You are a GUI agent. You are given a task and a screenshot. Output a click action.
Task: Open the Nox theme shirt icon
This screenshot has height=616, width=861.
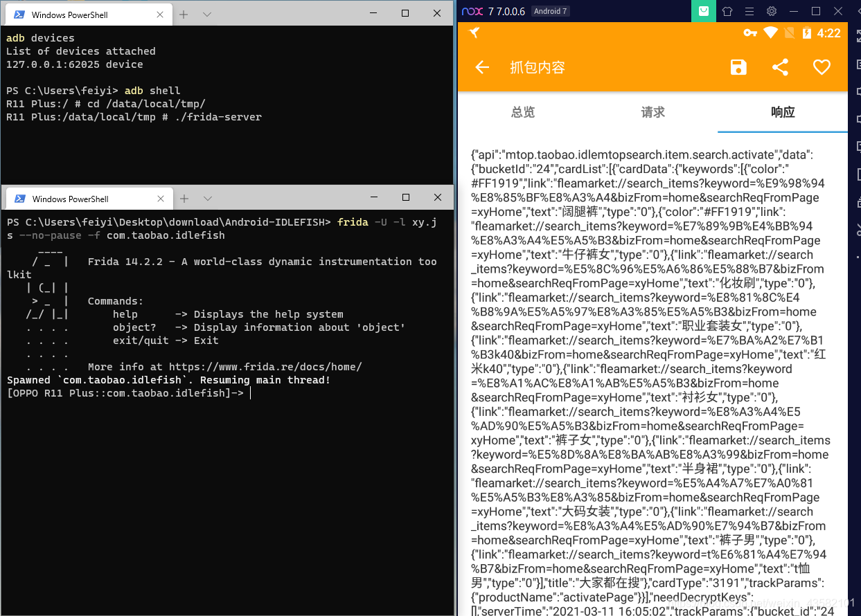pyautogui.click(x=727, y=11)
